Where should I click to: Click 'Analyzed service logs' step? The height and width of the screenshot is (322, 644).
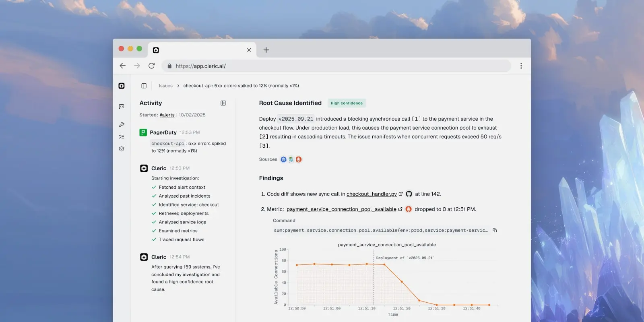tap(182, 222)
